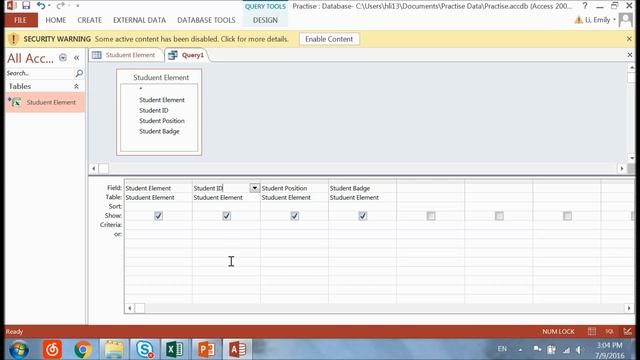Open the HOME ribbon tab
The height and width of the screenshot is (360, 640).
pyautogui.click(x=56, y=20)
